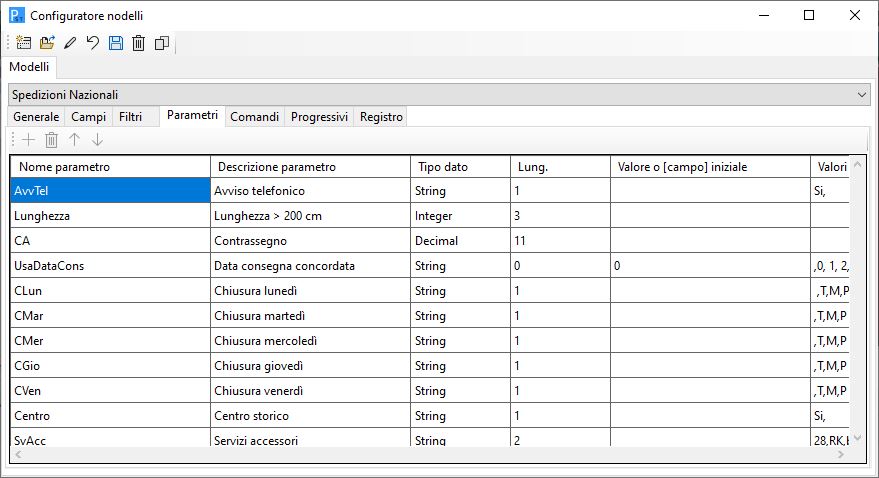Viewport: 879px width, 478px height.
Task: Click the Contrassegno description cell
Action: pos(311,240)
